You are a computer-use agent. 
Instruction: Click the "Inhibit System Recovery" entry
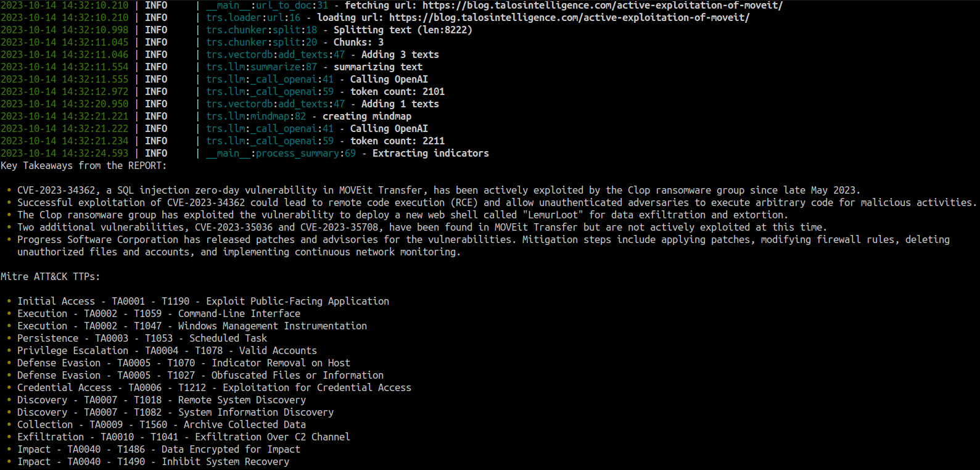pos(225,462)
